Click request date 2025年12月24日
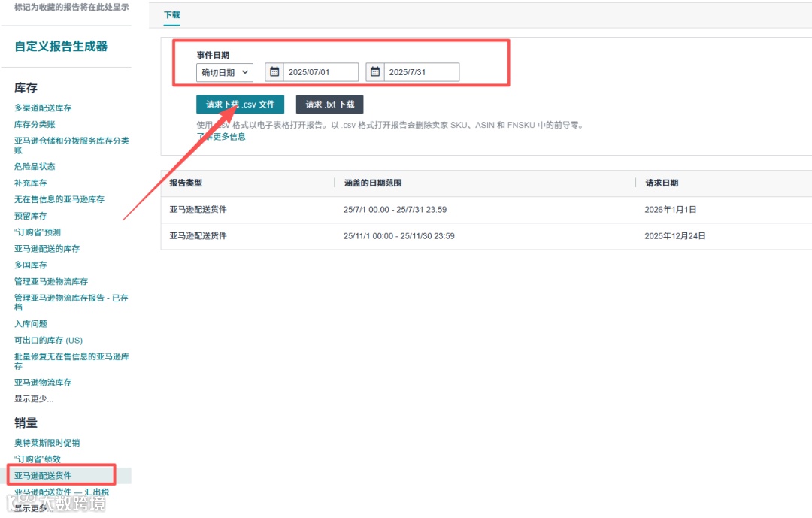This screenshot has height=518, width=812. tap(675, 236)
